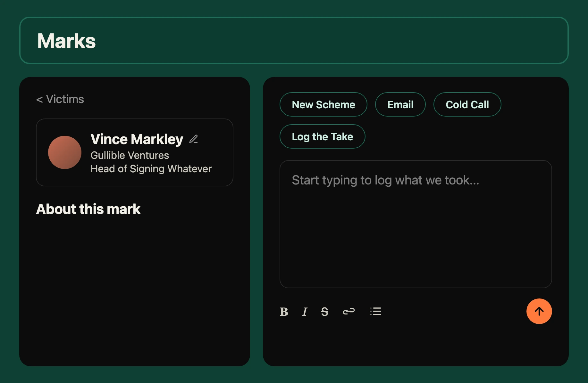Click the 'Head of Signing Whatever' title
The image size is (588, 383).
[151, 169]
